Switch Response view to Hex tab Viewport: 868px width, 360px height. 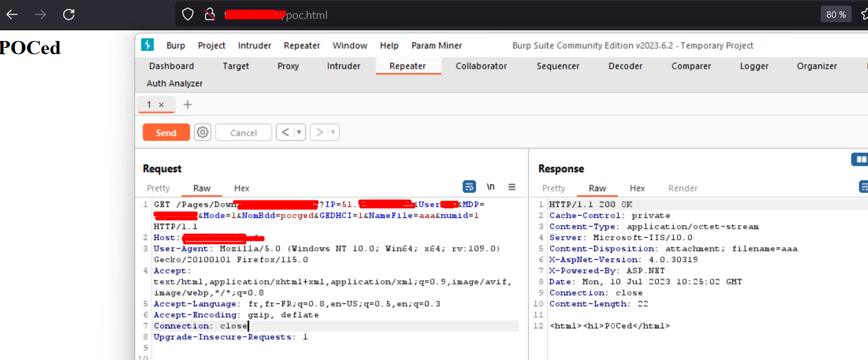(x=637, y=188)
